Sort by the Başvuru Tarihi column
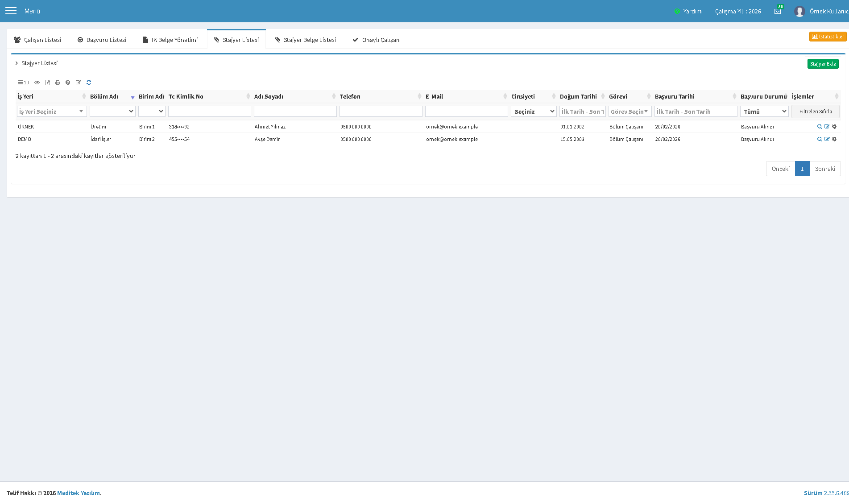 tap(734, 96)
